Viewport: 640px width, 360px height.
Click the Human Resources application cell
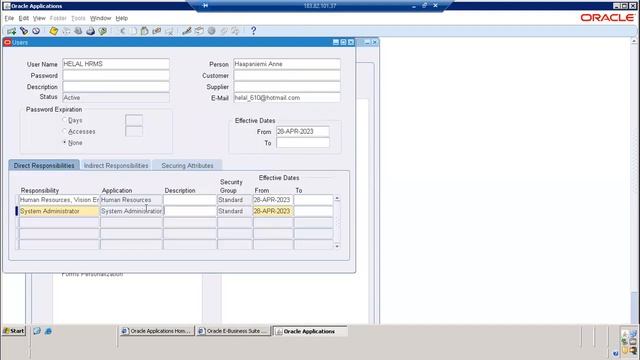(131, 200)
